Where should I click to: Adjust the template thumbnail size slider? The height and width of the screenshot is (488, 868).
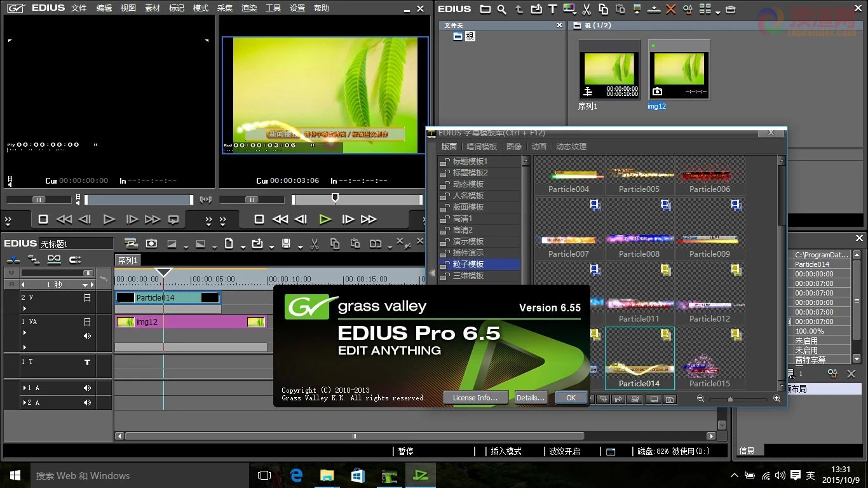click(730, 399)
